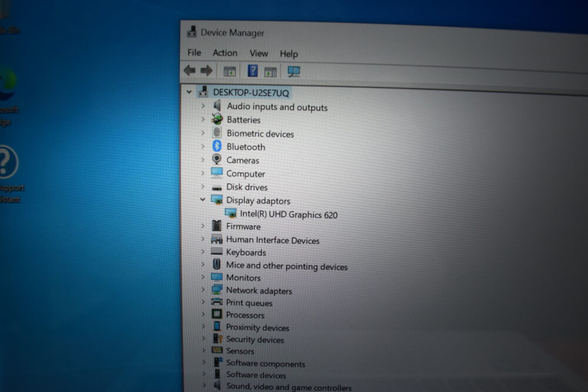Expand Software components
The height and width of the screenshot is (392, 588).
point(203,362)
